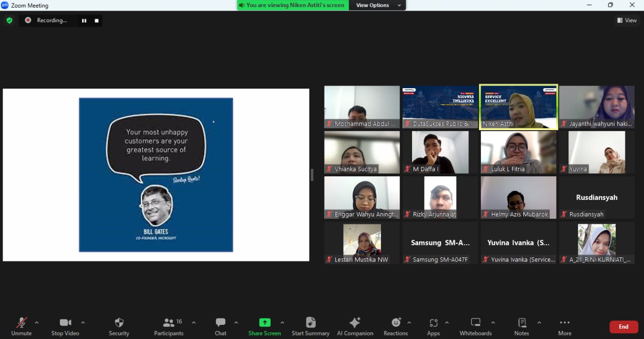
Task: Open AI Companion
Action: click(355, 326)
